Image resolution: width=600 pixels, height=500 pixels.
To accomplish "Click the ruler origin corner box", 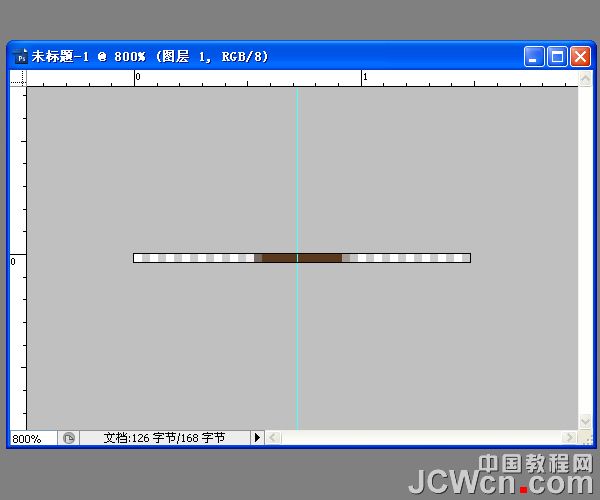I will coord(18,78).
